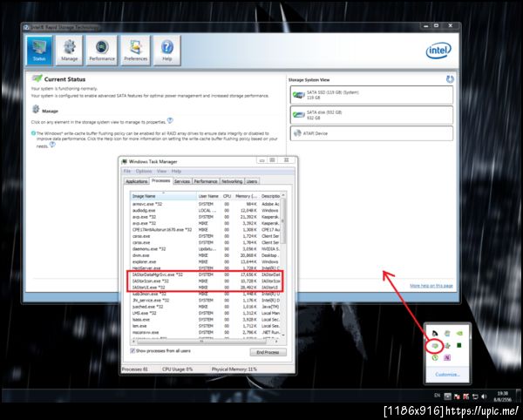Click the green circular tray icon

click(x=435, y=357)
